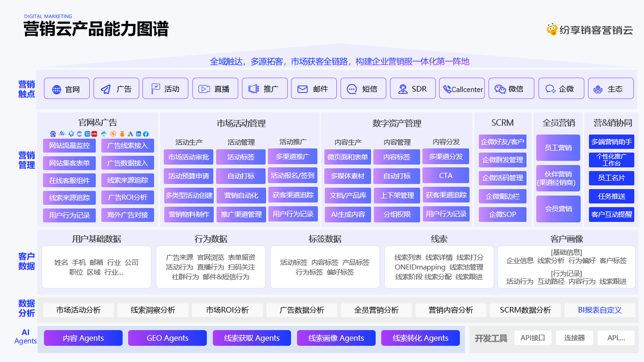The height and width of the screenshot is (362, 644).
Task: Click the chat bubble icon beside 短信
Action: click(352, 90)
